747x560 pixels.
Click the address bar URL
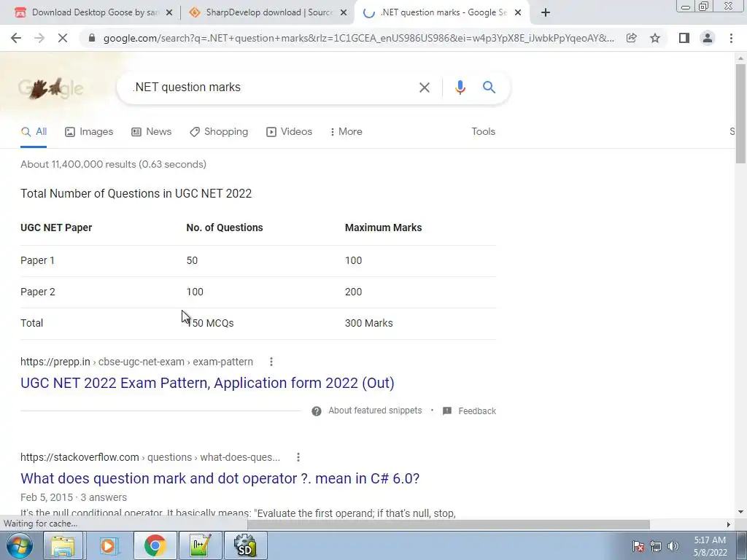tap(358, 38)
